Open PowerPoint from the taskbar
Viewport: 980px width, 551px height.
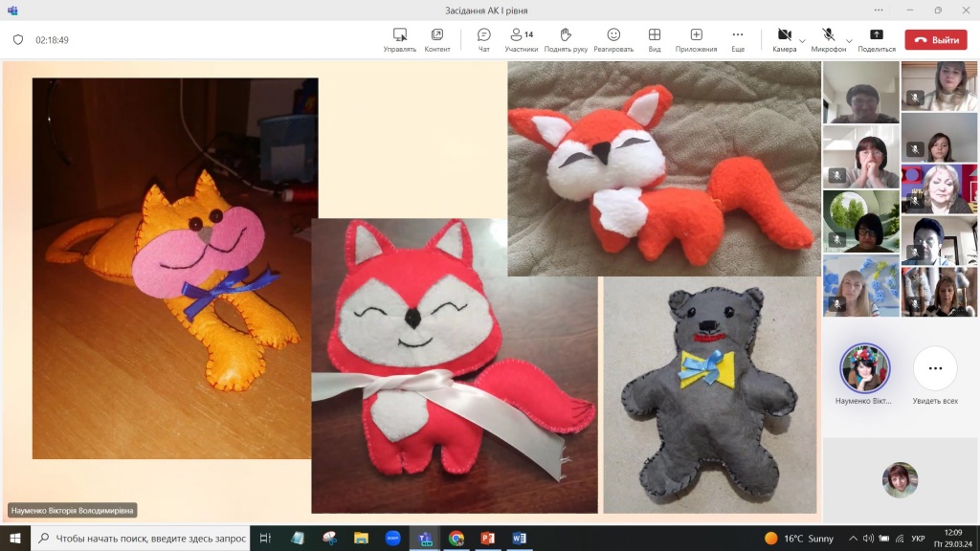(487, 538)
